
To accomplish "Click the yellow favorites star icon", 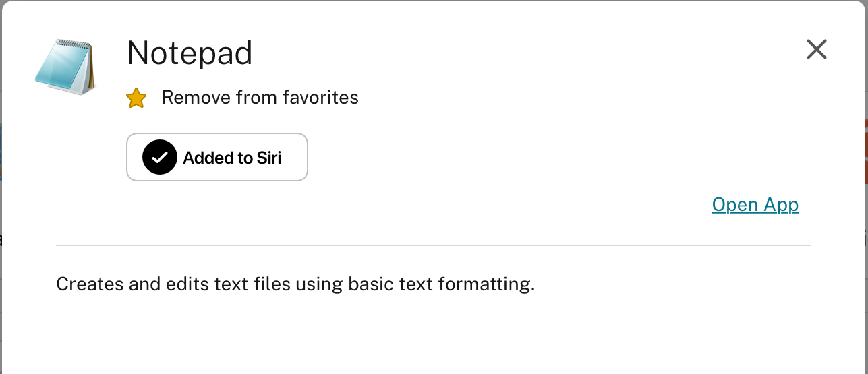I will point(136,98).
